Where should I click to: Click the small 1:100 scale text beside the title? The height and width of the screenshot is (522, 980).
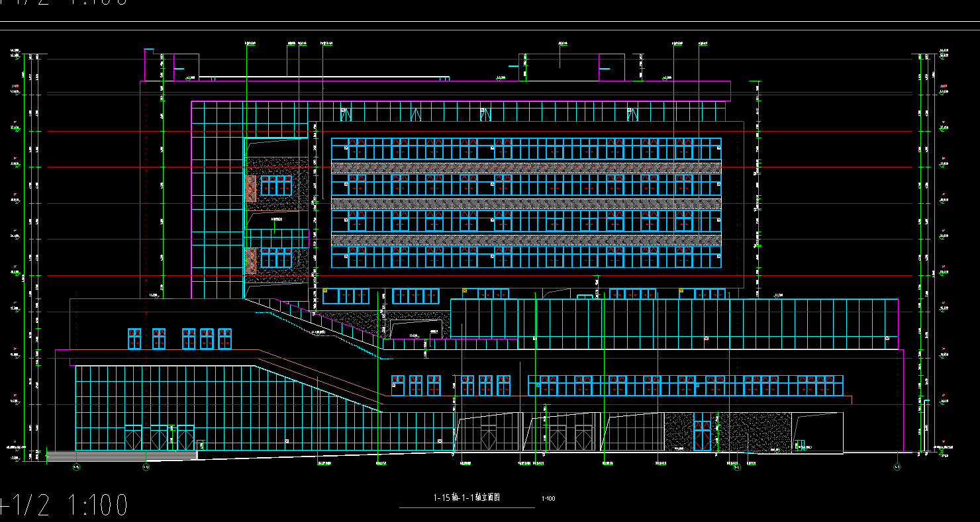(x=548, y=499)
